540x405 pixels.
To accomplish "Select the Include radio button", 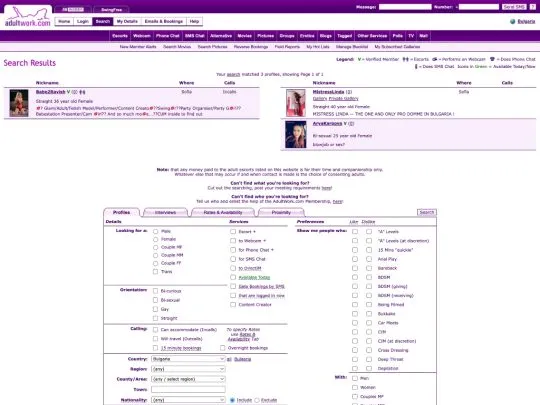I will click(232, 400).
